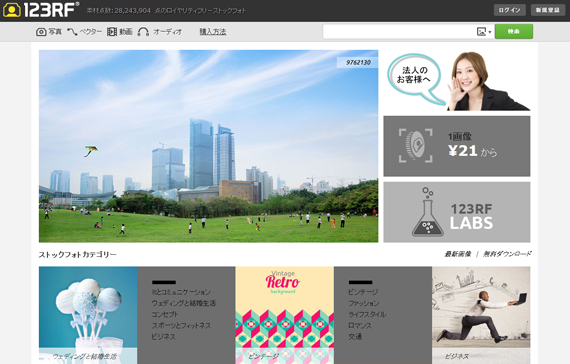
Task: Click the image ID 9762130 label
Action: click(x=358, y=63)
